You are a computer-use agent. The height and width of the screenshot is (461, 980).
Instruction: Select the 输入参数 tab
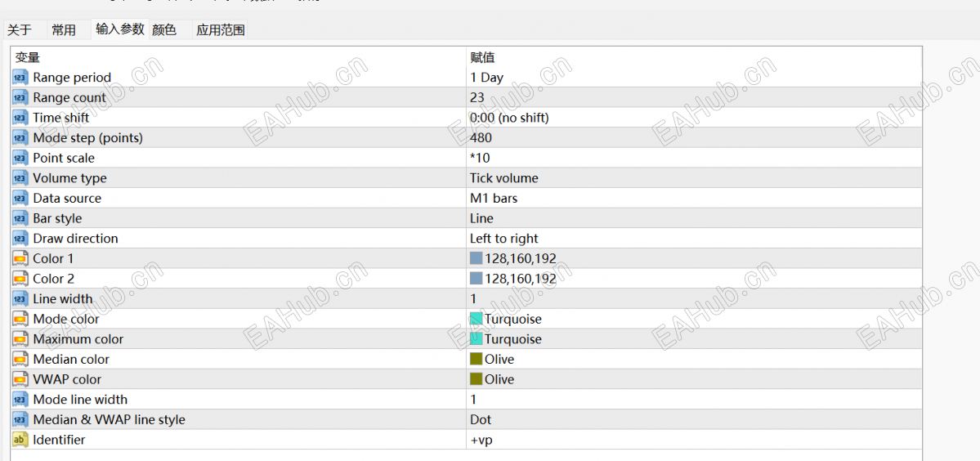point(120,29)
